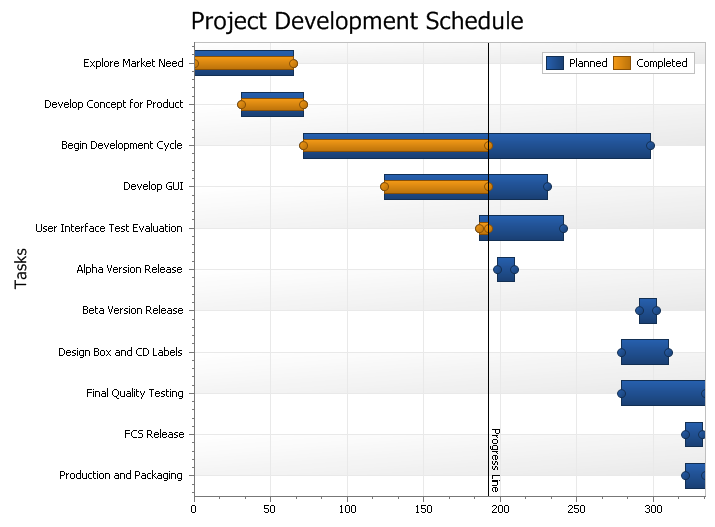The image size is (715, 527).
Task: Select Beta Version Release task label
Action: pyautogui.click(x=133, y=310)
